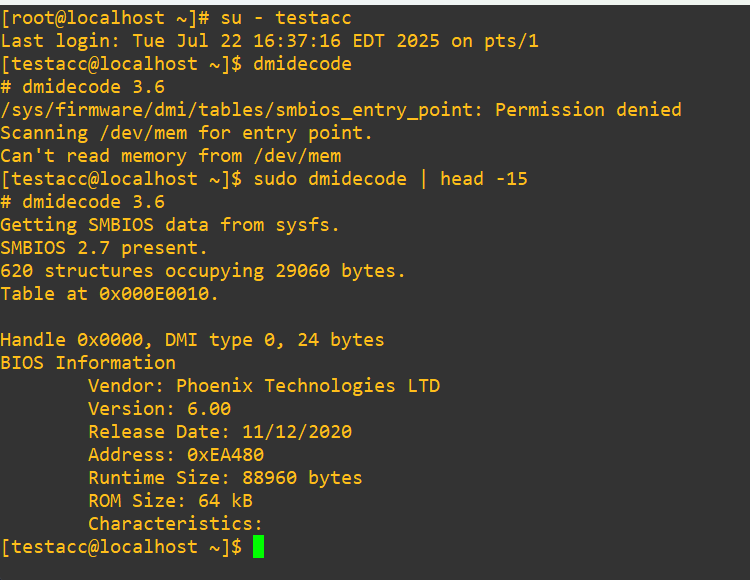Image resolution: width=750 pixels, height=580 pixels.
Task: Click the 'Last login' timestamp line
Action: (x=269, y=41)
